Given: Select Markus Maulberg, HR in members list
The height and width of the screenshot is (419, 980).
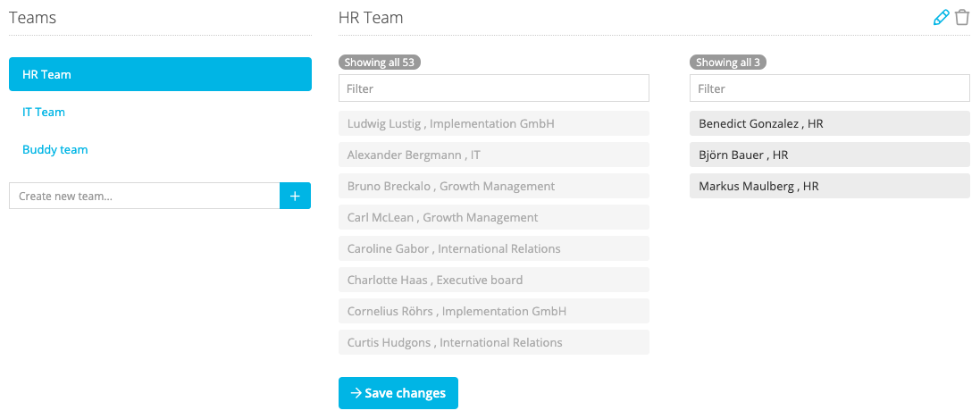Looking at the screenshot, I should click(x=829, y=186).
